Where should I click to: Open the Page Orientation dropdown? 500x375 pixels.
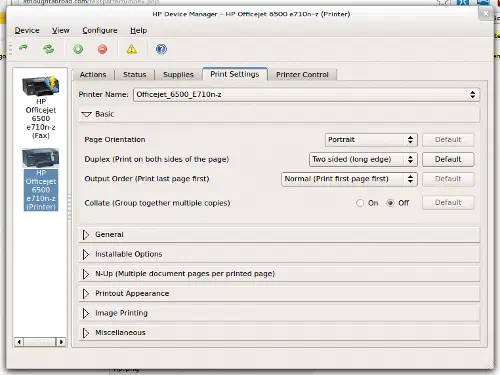(x=371, y=140)
